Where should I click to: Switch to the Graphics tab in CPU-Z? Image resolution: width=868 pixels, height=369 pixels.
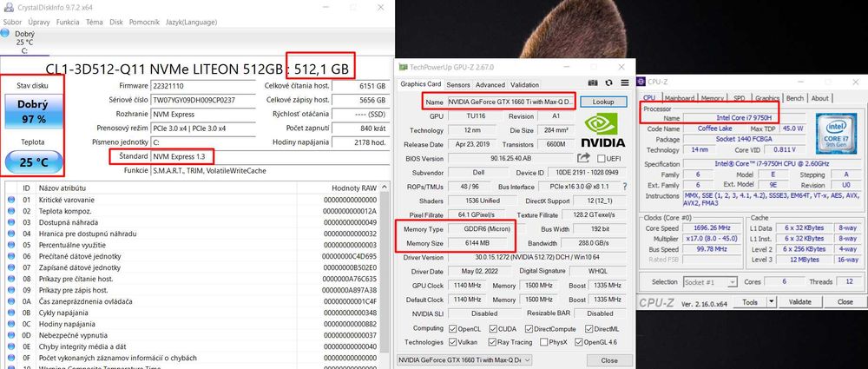pos(767,98)
